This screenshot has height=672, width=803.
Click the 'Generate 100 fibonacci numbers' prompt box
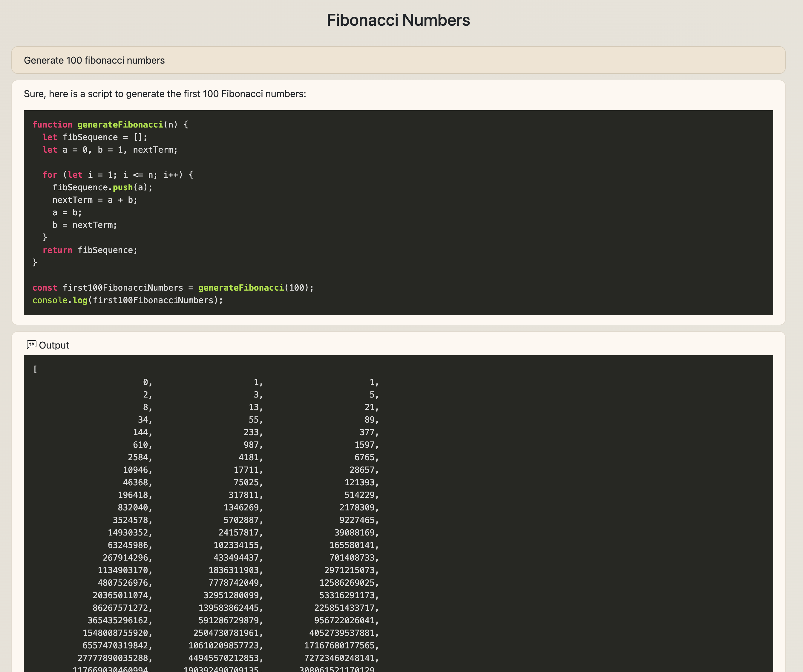[398, 60]
